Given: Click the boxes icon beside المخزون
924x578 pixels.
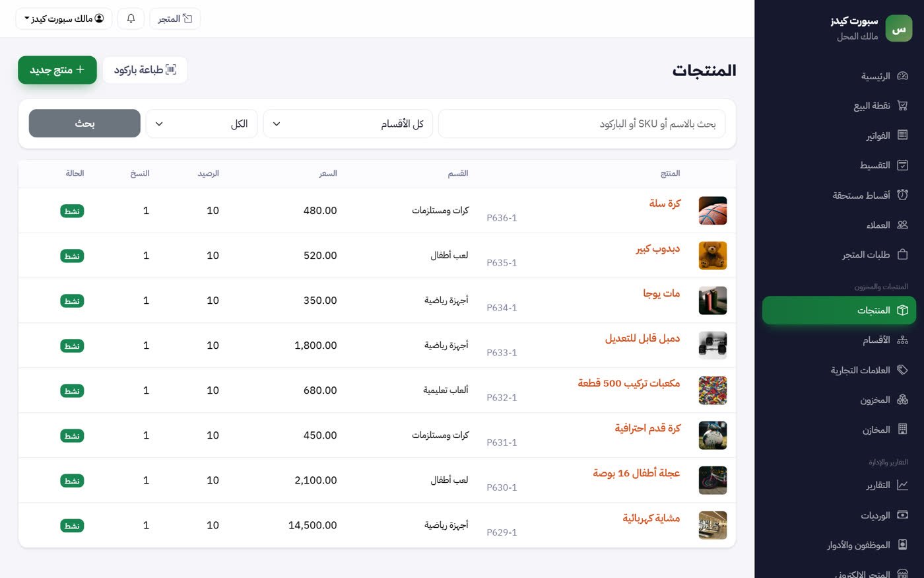Looking at the screenshot, I should pyautogui.click(x=902, y=400).
